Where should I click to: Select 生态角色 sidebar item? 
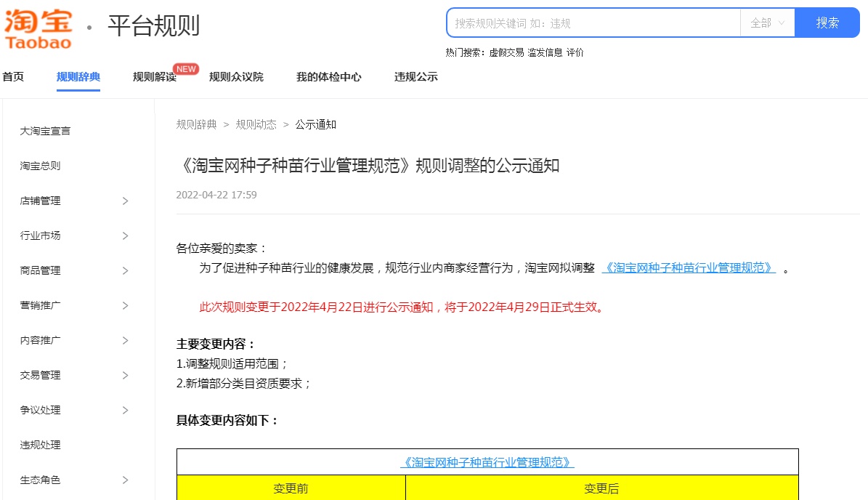(40, 480)
